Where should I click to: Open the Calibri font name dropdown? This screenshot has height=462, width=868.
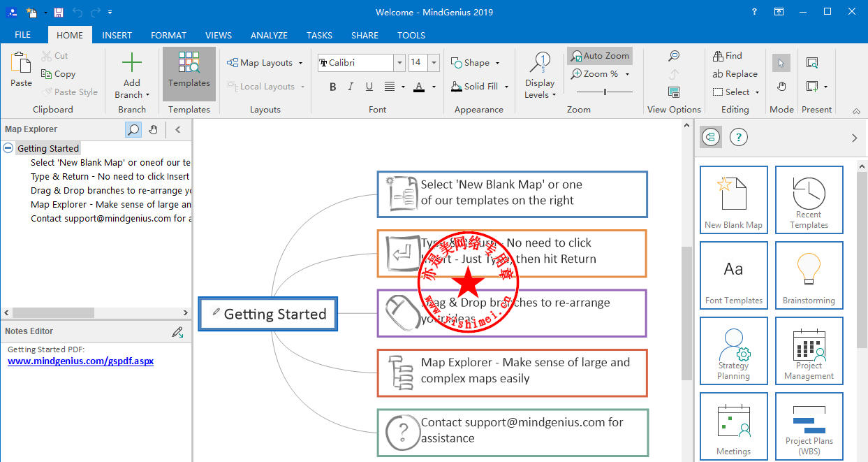pos(400,62)
